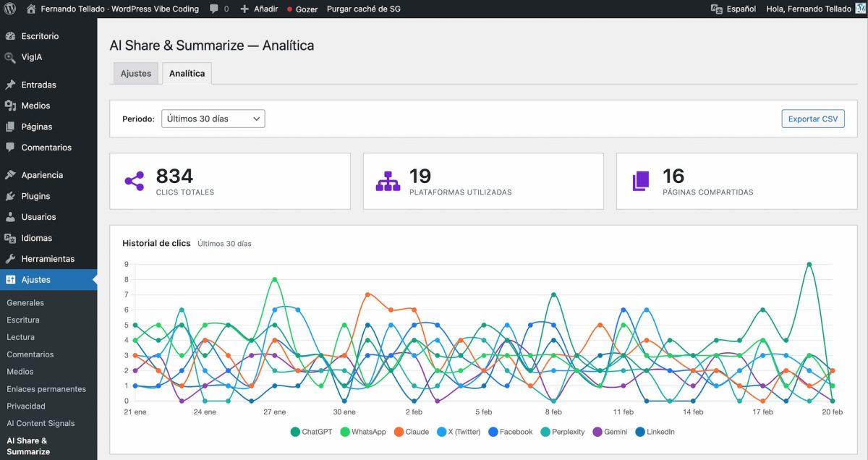868x460 pixels.
Task: Click the 8 feb axis label
Action: pos(553,412)
